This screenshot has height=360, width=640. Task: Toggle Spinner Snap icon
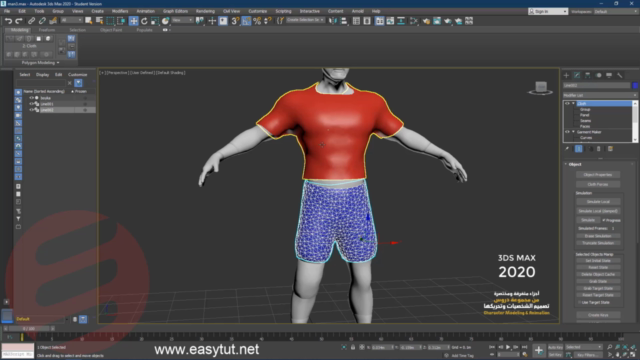click(268, 21)
